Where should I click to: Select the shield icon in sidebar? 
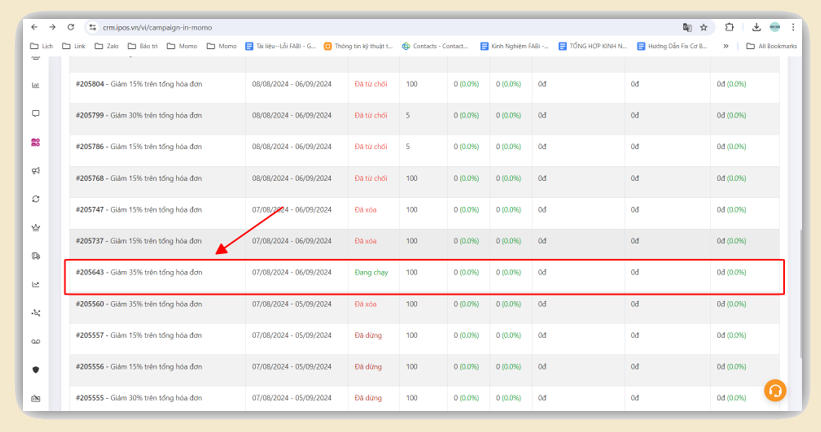tap(36, 369)
